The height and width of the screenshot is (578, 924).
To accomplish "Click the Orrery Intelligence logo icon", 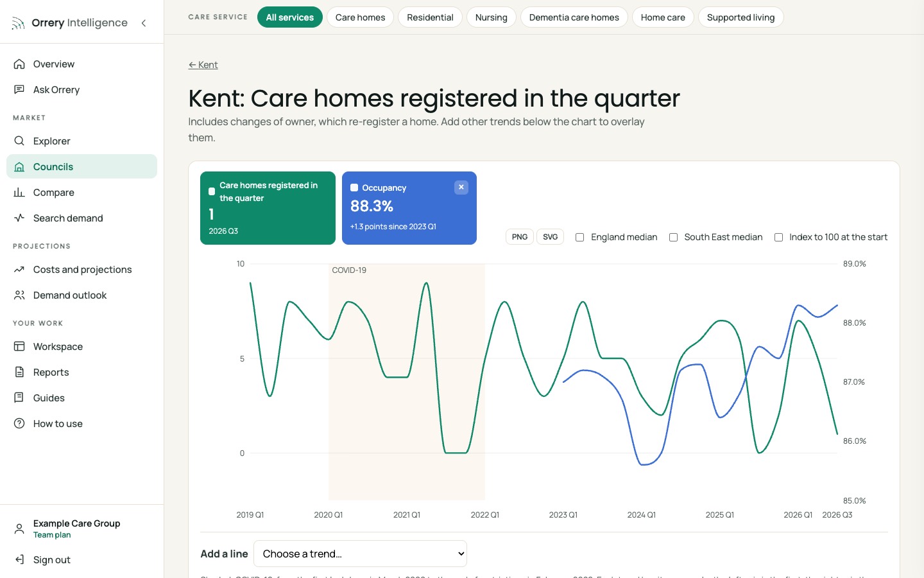I will click(19, 23).
